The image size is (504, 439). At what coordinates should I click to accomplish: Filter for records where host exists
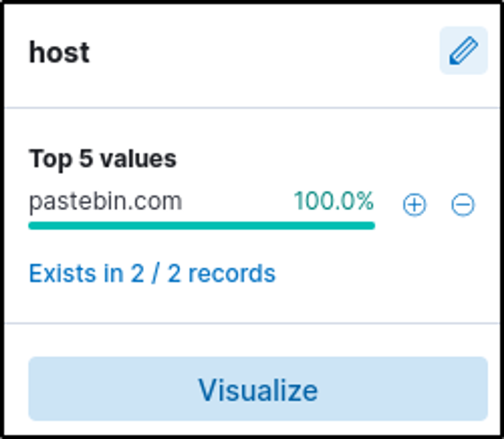(x=152, y=274)
